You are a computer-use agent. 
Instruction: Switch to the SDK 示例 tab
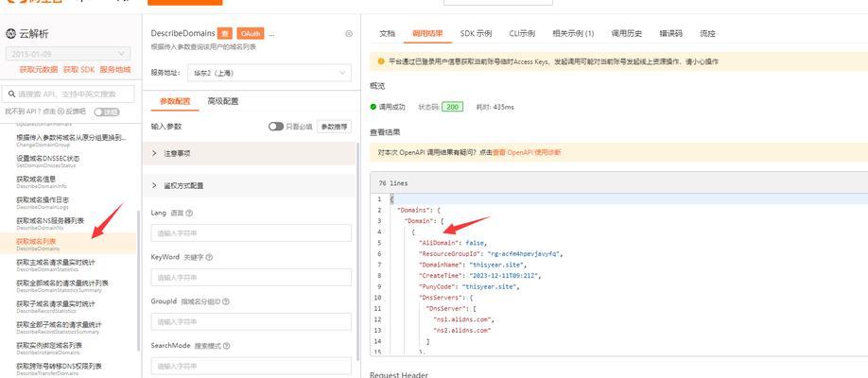point(476,33)
